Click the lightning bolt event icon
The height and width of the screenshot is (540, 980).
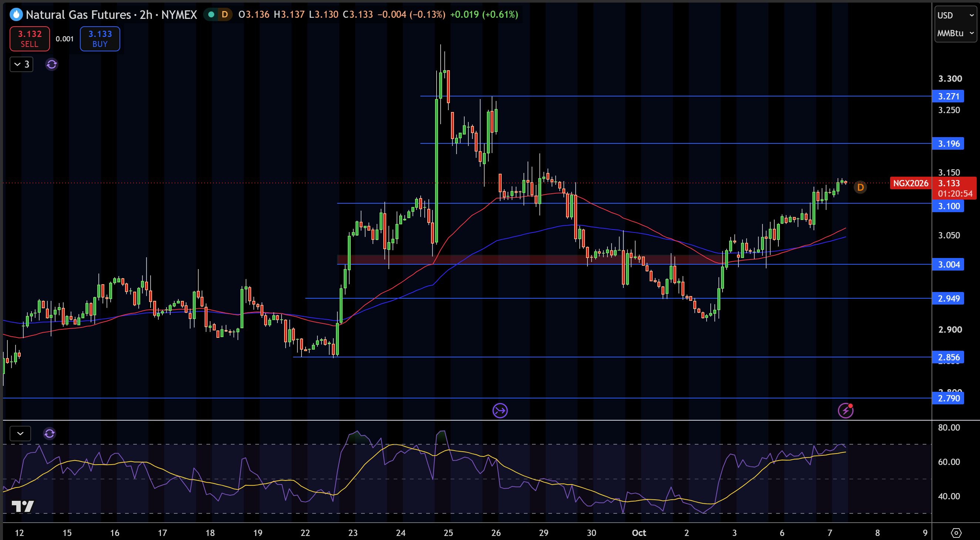click(846, 411)
